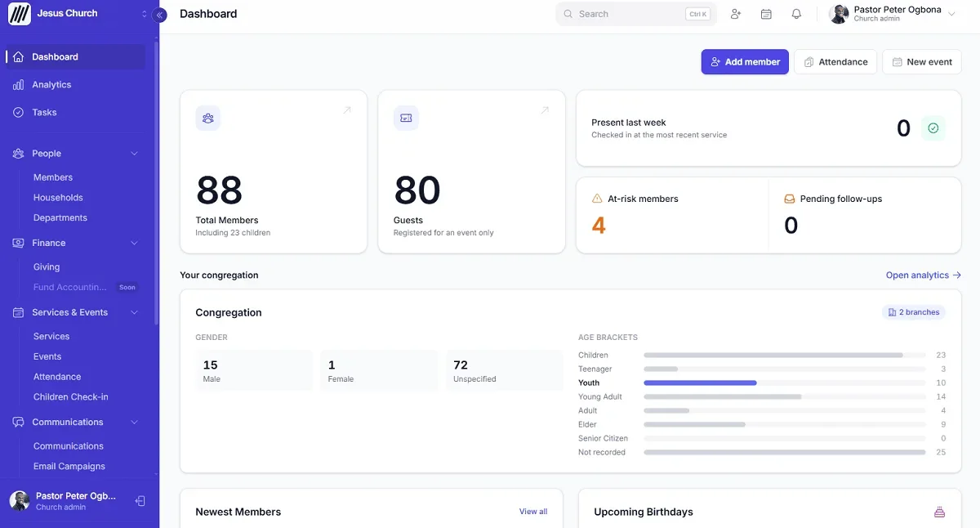
Task: Click the Elder age bracket label
Action: click(x=587, y=425)
